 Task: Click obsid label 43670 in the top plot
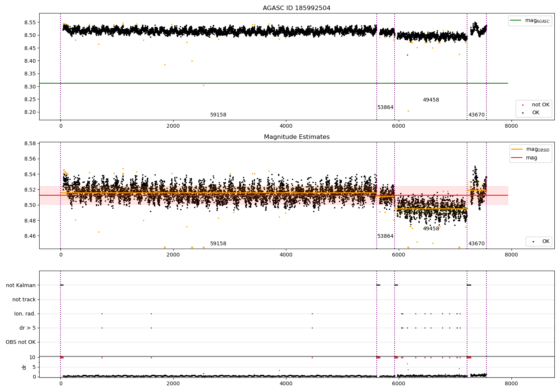tap(476, 115)
